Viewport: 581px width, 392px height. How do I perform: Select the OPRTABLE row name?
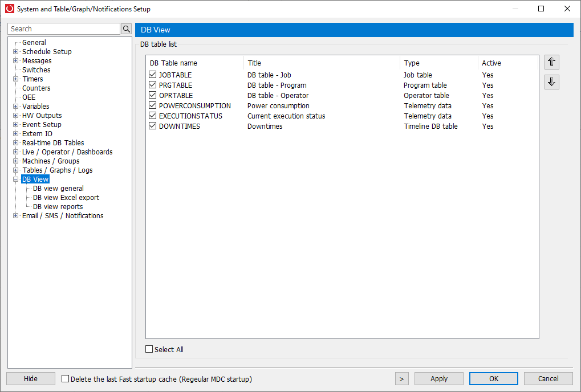point(176,96)
